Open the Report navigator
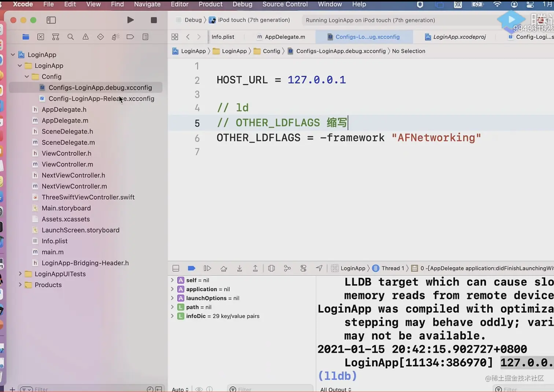The width and height of the screenshot is (554, 392). (145, 37)
